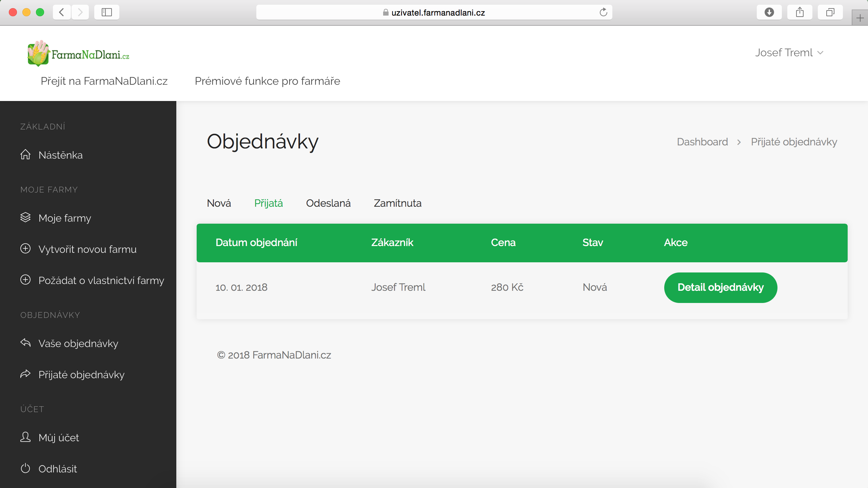Screen dimensions: 868x488
Task: Click the Nástěnka home icon
Action: click(x=25, y=155)
